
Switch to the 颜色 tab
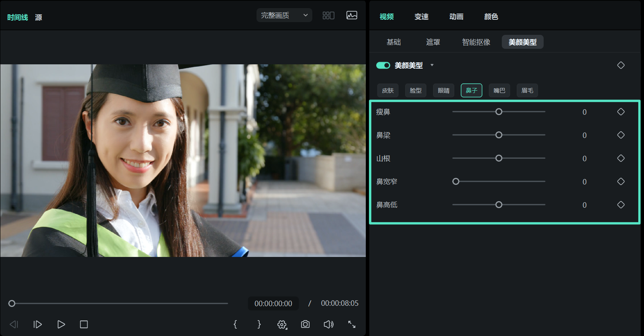pos(491,17)
